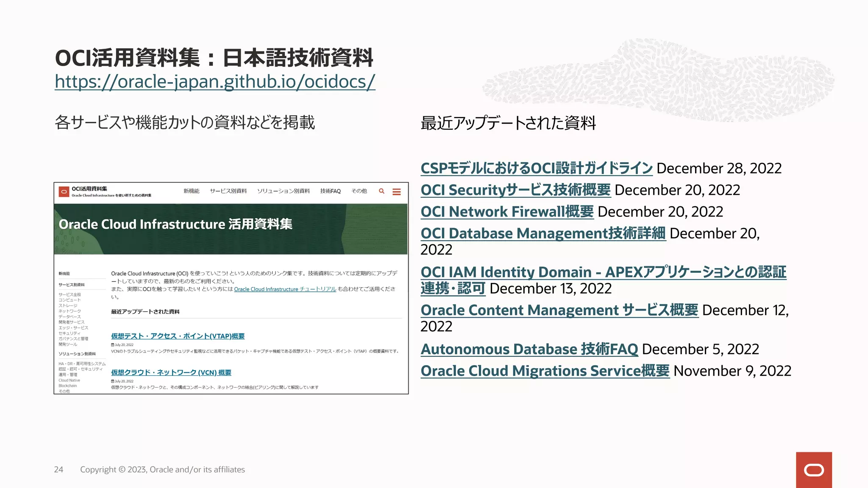868x488 pixels.
Task: Click 新機能 in the left sidebar
Action: [64, 274]
